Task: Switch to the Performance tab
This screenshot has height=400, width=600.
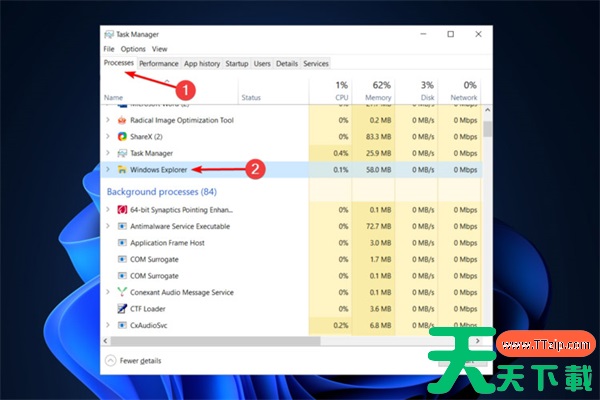Action: 159,63
